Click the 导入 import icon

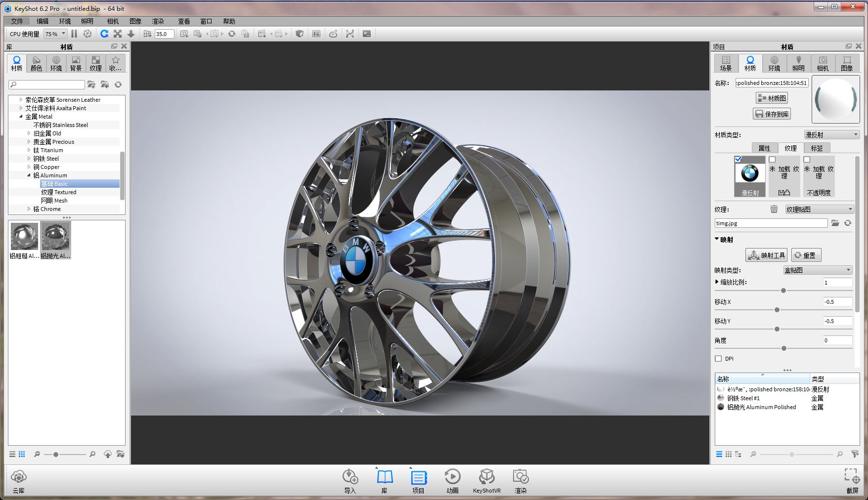click(x=350, y=481)
